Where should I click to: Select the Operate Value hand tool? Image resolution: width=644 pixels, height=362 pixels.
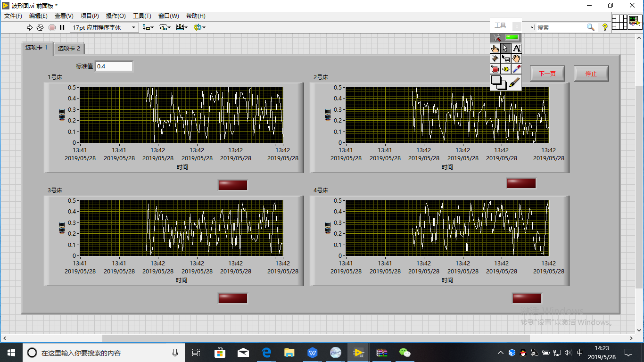coord(495,48)
